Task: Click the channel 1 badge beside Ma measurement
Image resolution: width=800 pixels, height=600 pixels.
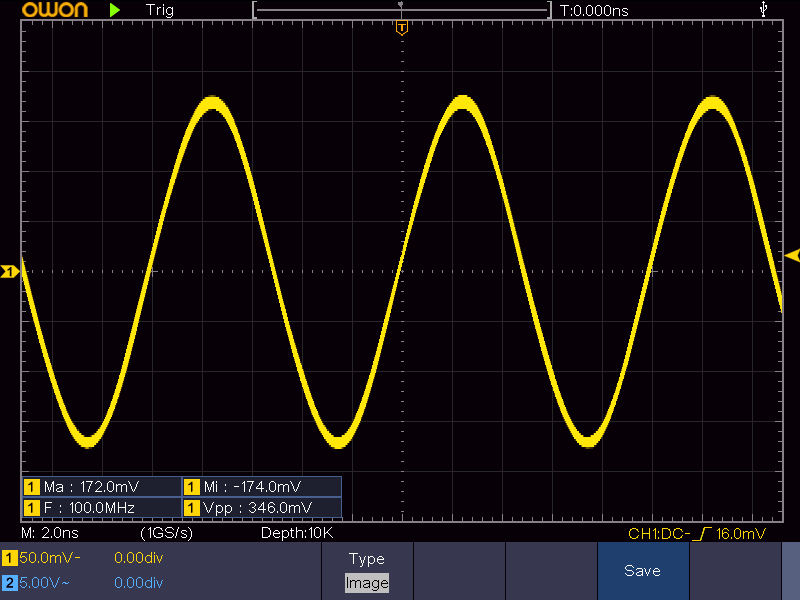Action: pos(32,487)
